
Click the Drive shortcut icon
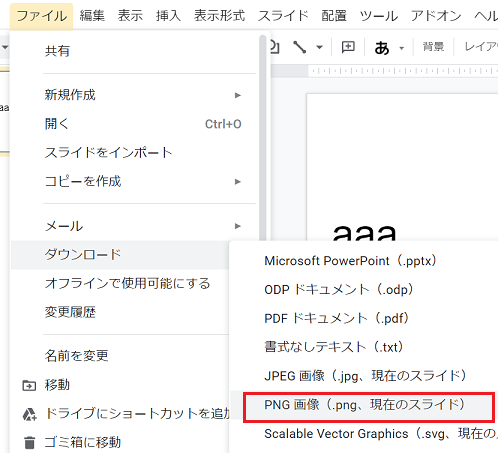[x=29, y=414]
